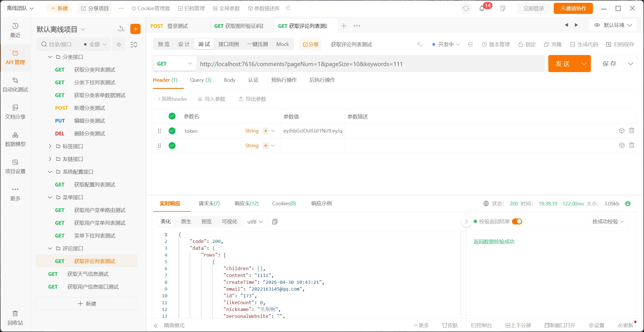Viewport: 644px width, 332px height.
Task: Switch to the Query (3) tab
Action: pos(200,80)
